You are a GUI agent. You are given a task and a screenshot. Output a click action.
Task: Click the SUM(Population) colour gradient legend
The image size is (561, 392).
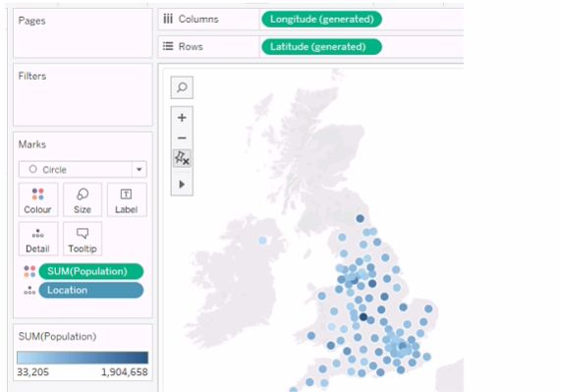pos(83,358)
